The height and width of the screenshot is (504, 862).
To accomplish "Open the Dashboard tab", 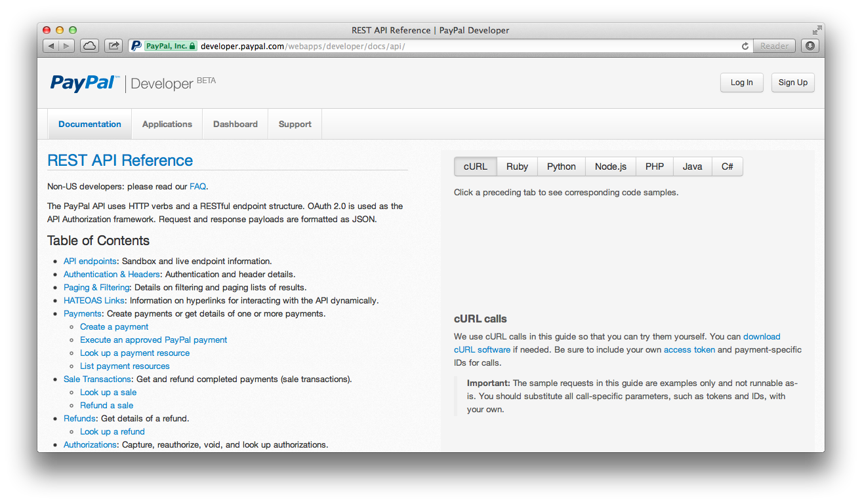I will point(236,124).
